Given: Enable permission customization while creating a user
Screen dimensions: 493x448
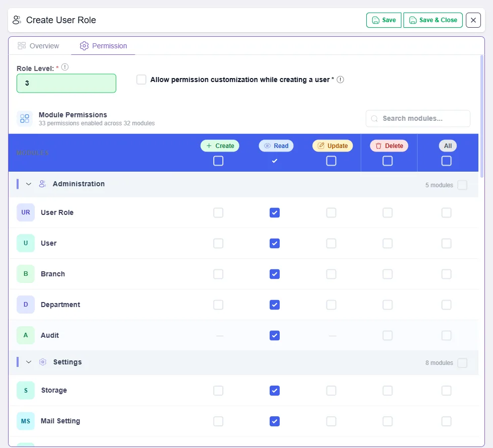Looking at the screenshot, I should click(x=141, y=80).
